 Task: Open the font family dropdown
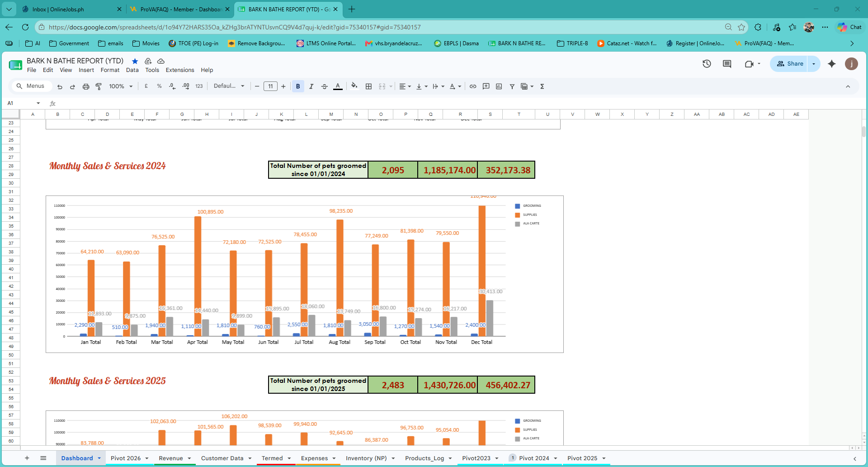229,86
